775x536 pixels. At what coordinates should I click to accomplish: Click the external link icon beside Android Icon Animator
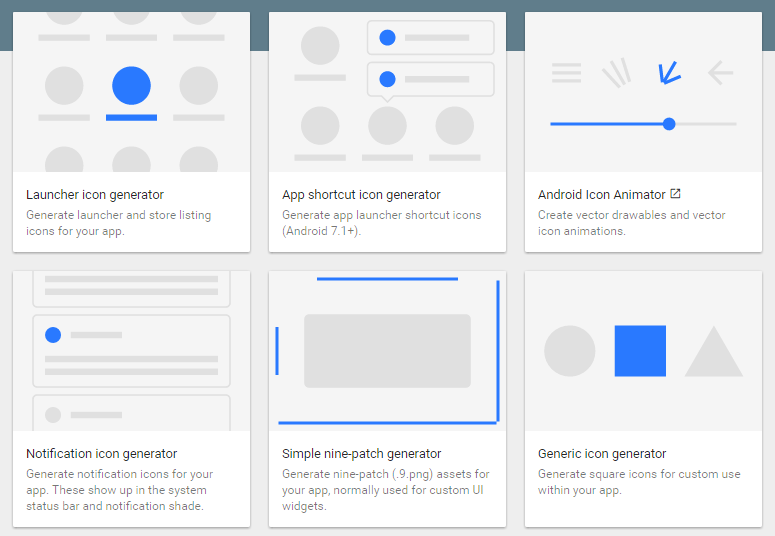675,194
